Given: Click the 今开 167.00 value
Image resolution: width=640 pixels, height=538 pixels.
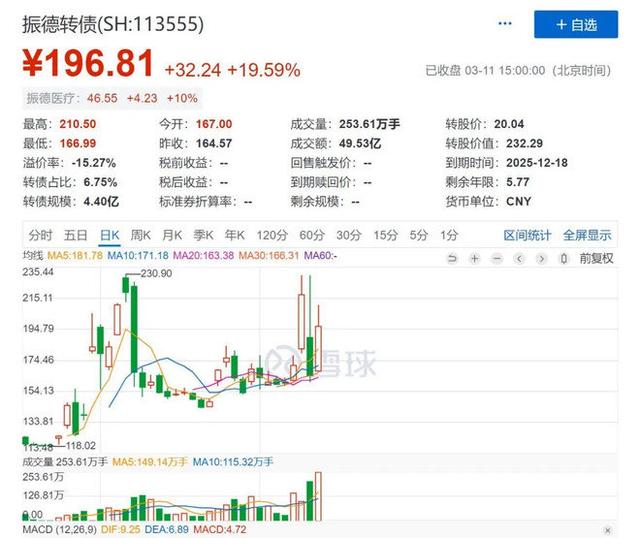Looking at the screenshot, I should tap(214, 124).
